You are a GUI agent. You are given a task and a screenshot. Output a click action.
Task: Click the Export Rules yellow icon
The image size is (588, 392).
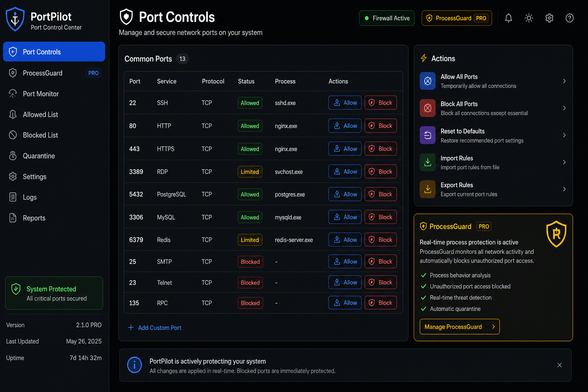coord(428,189)
